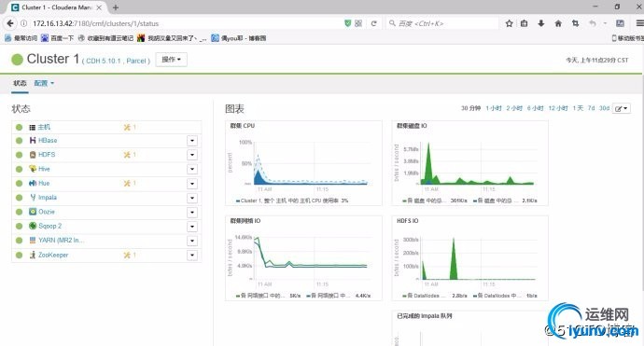Open the CDH 5.10.1 version link
This screenshot has width=644, height=346.
[103, 61]
